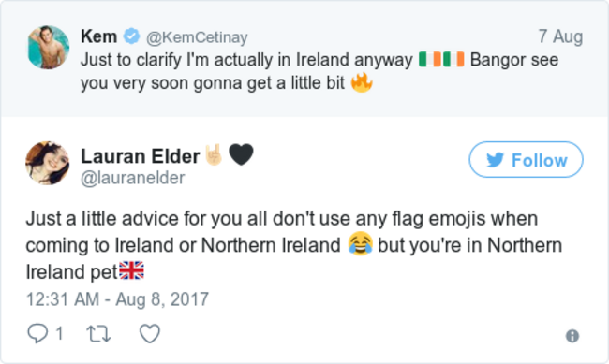609x364 pixels.
Task: Click the reply speech bubble icon
Action: click(37, 334)
